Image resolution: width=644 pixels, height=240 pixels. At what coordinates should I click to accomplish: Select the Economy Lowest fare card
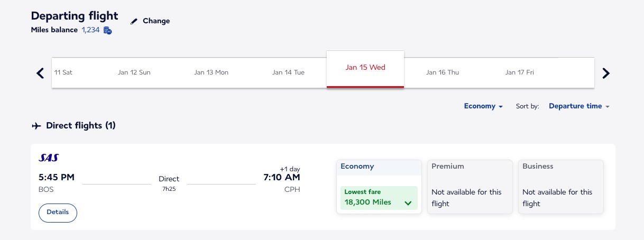pos(379,197)
